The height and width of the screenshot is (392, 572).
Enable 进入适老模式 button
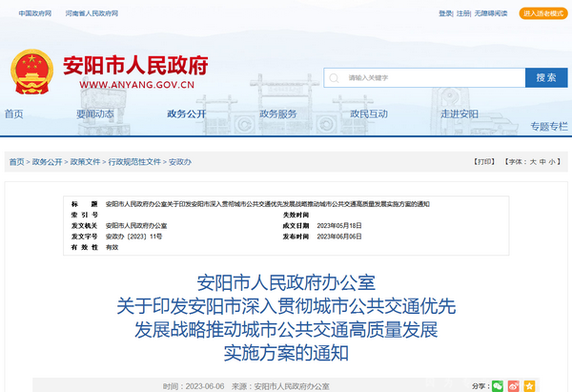(x=543, y=13)
